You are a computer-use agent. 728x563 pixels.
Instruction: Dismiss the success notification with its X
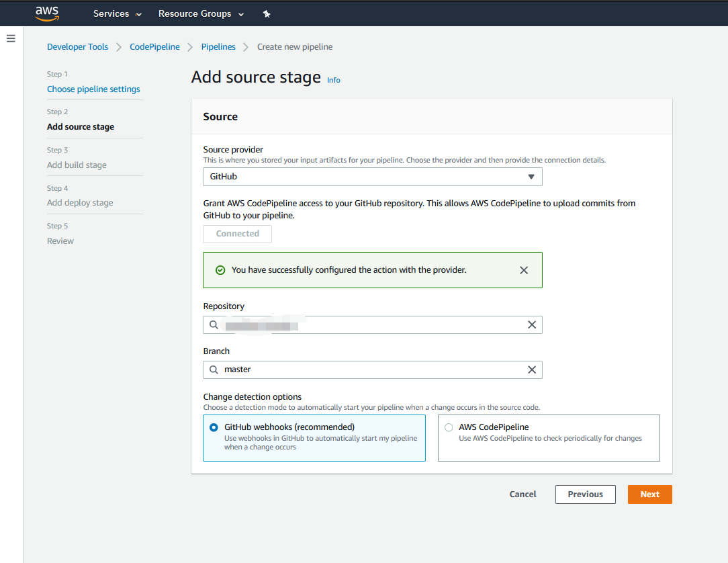pyautogui.click(x=524, y=270)
